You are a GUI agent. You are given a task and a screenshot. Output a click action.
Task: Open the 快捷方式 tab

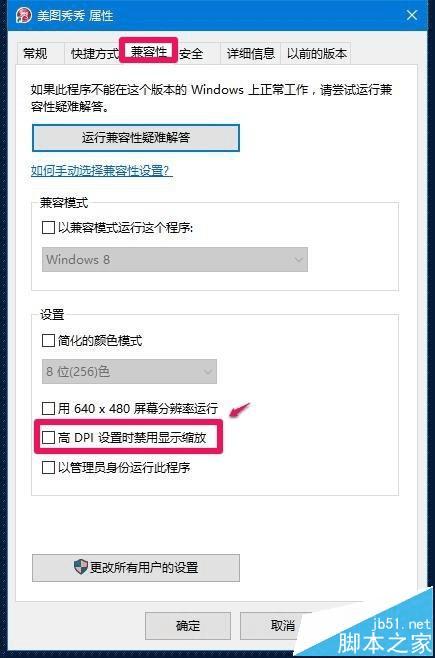[94, 53]
